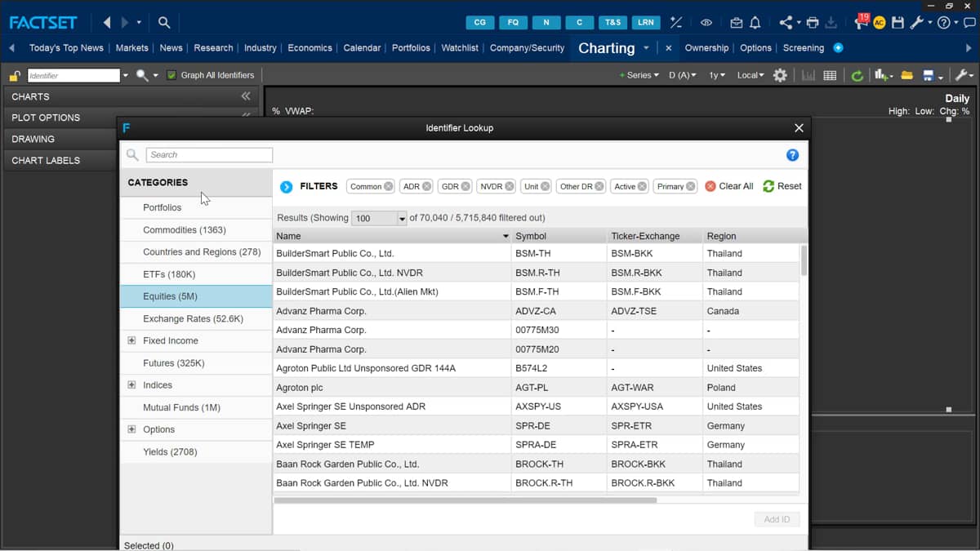Viewport: 980px width, 551px height.
Task: Expand the Fixed Income category
Action: coord(131,340)
